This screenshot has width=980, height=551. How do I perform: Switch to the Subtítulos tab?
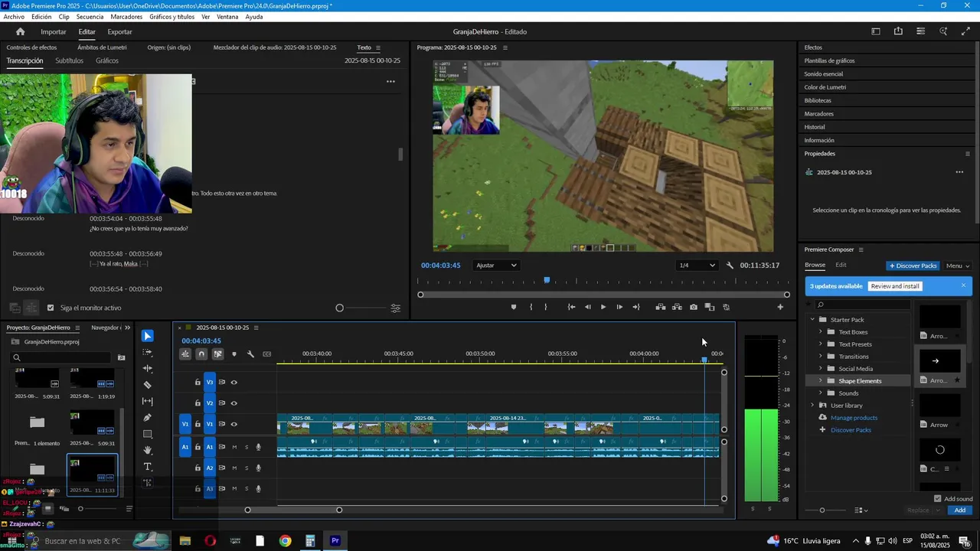tap(69, 60)
